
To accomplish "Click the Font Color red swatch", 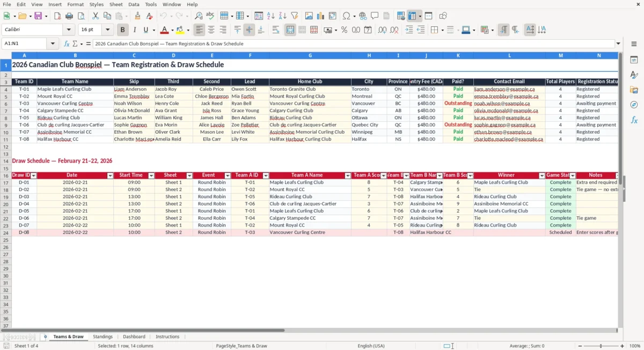I will click(x=164, y=30).
